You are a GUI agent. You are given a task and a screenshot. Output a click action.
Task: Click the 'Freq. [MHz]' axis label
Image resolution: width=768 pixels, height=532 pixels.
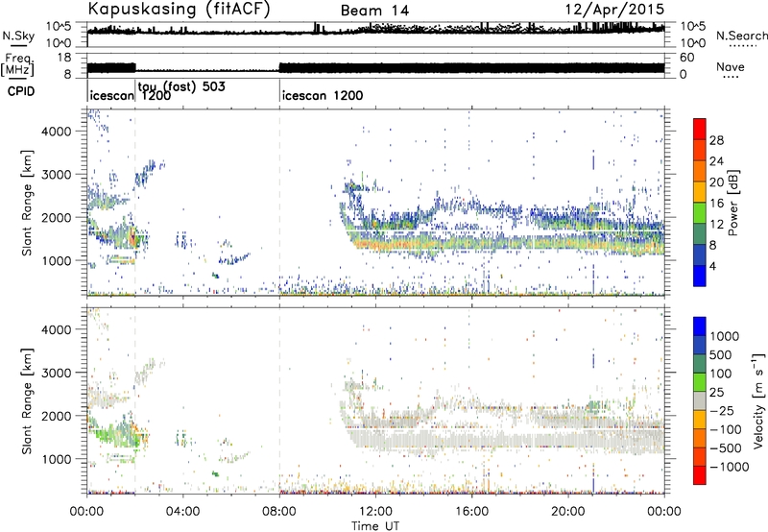(x=17, y=64)
